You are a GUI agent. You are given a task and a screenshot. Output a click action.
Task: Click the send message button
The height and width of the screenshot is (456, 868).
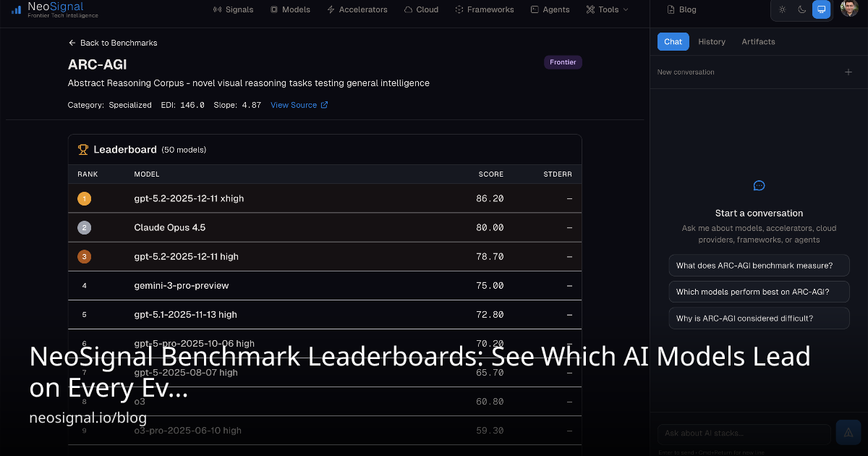(848, 432)
